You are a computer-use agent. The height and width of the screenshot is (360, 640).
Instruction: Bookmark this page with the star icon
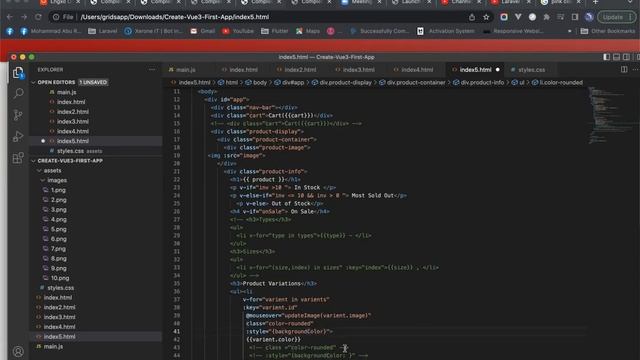coord(486,17)
